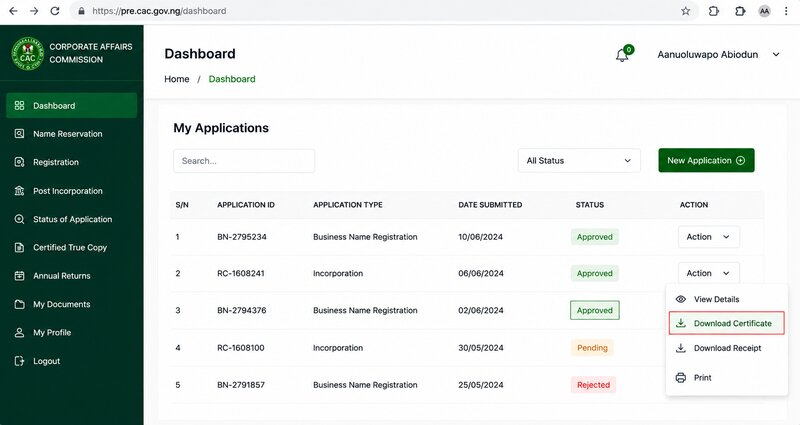Bookmark page with the star icon
800x425 pixels.
point(686,11)
